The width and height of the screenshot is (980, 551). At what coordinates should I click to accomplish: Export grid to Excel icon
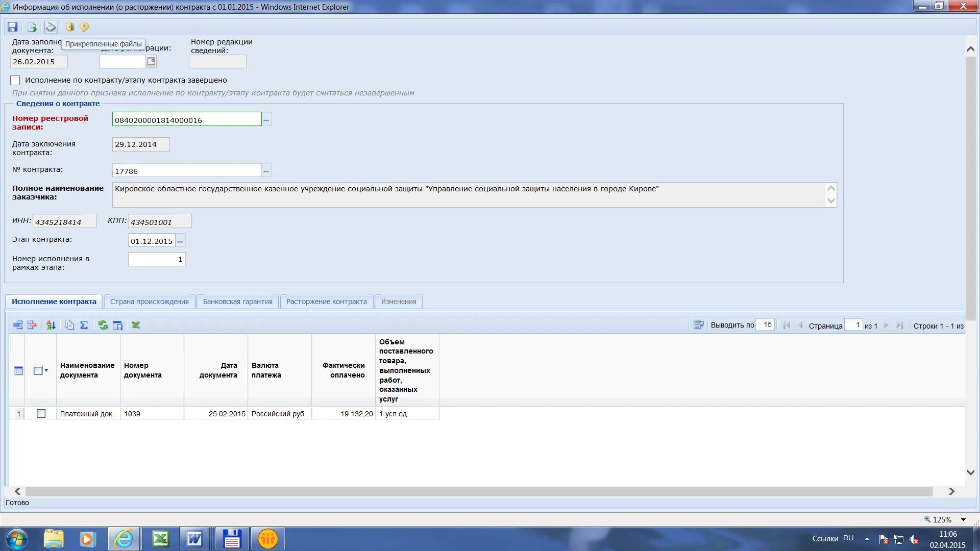(x=136, y=325)
